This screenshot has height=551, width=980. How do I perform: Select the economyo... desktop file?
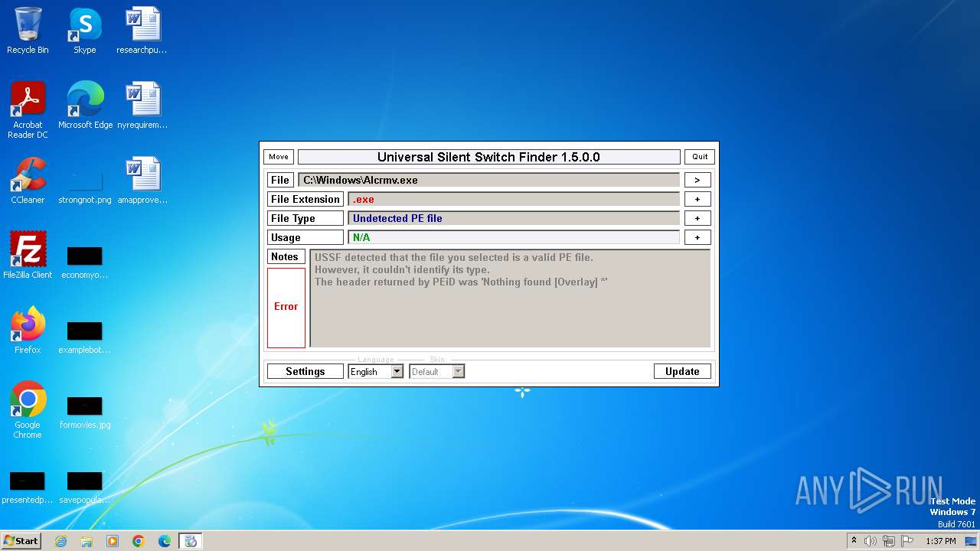tap(84, 262)
